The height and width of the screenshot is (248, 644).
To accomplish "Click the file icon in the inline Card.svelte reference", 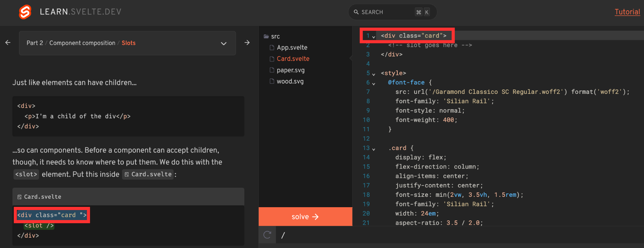I will [x=127, y=175].
